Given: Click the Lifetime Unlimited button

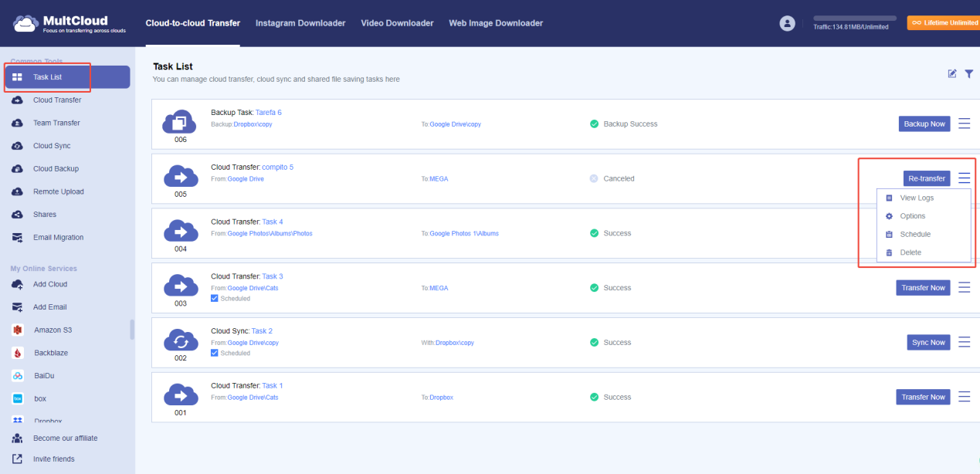Looking at the screenshot, I should click(943, 23).
